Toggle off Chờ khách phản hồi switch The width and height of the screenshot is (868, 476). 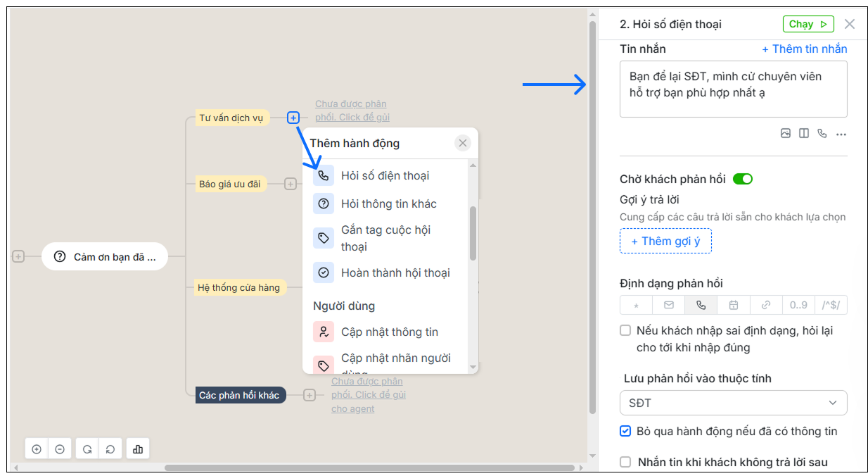coord(742,179)
